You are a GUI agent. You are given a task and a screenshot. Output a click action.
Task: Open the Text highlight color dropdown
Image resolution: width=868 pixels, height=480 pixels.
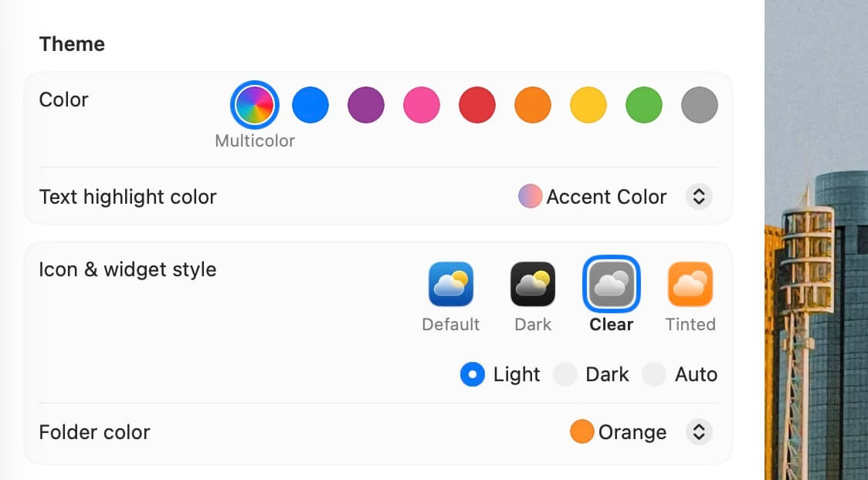pyautogui.click(x=698, y=197)
